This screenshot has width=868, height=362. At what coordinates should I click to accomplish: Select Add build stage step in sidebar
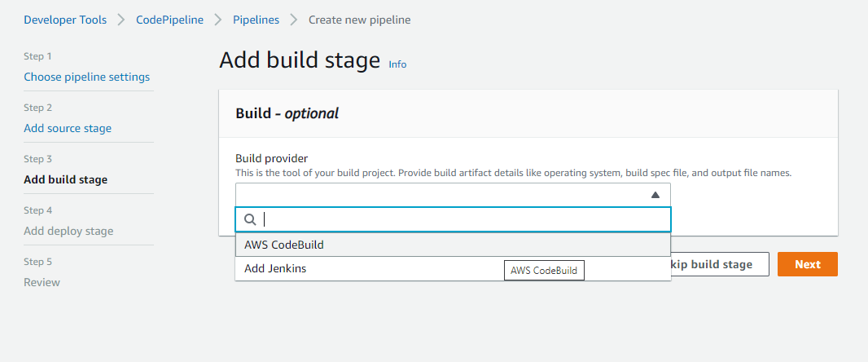[x=65, y=179]
